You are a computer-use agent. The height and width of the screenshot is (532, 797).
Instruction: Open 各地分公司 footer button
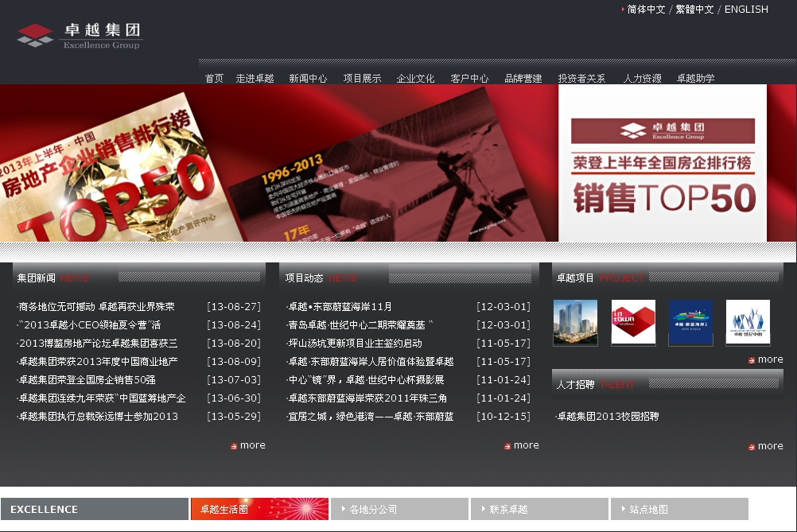click(399, 509)
